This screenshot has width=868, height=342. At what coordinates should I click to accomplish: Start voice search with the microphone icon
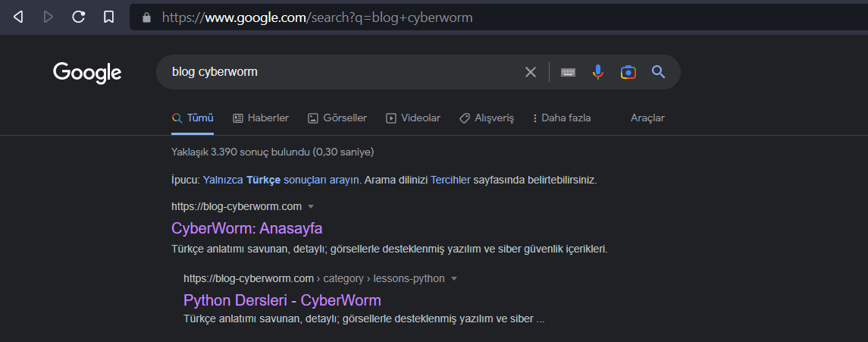pos(598,72)
